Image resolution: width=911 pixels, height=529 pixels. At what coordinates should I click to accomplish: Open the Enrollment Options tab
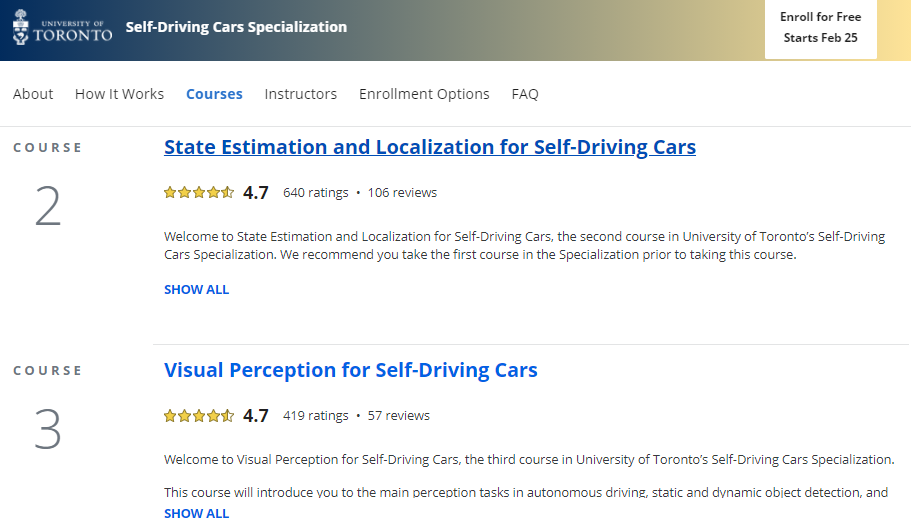coord(424,94)
